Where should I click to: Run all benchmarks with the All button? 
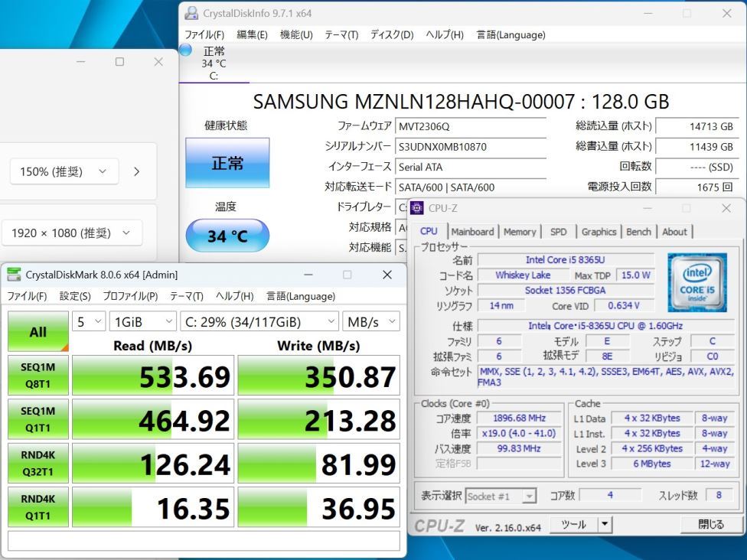(38, 332)
